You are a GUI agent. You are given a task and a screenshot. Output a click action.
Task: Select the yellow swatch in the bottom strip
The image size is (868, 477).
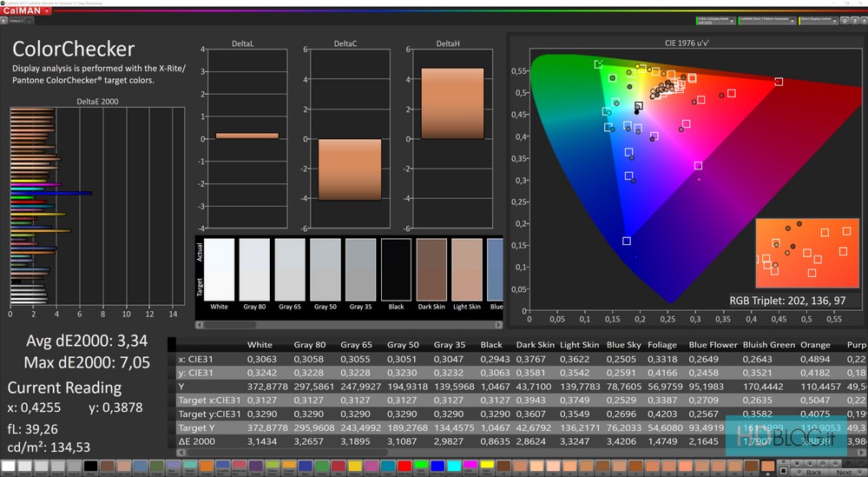pos(353,467)
